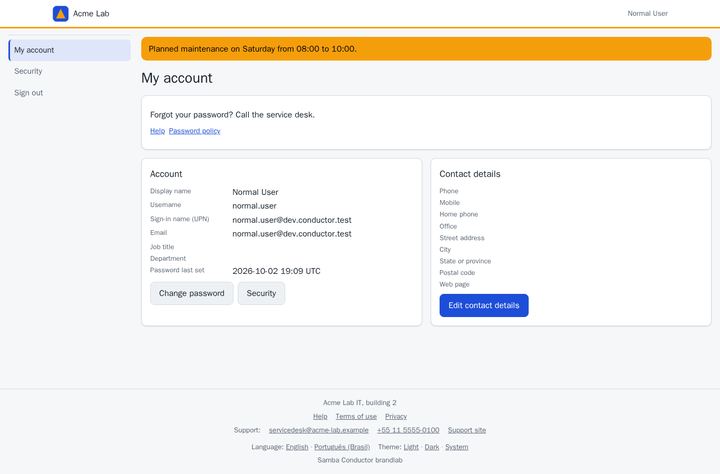Open the Normal User menu in header

tap(647, 14)
